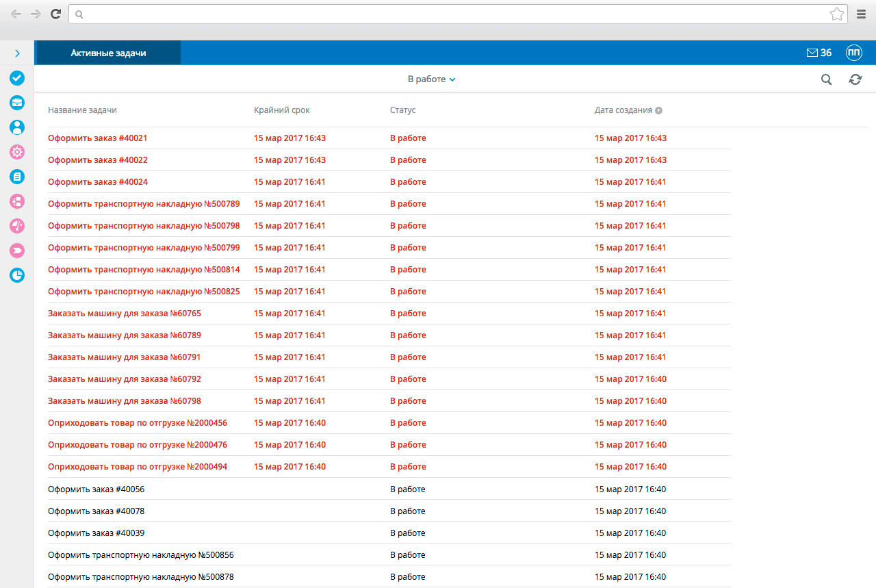Open the ПП user avatar menu
The height and width of the screenshot is (588, 876).
point(854,53)
